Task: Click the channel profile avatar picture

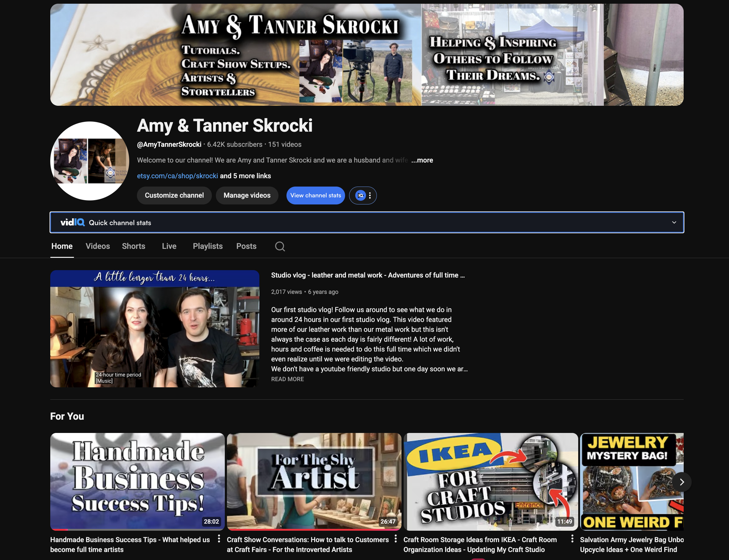Action: [x=90, y=161]
